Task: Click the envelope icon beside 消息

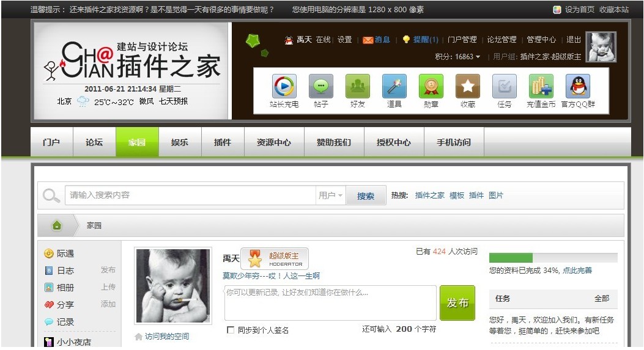Action: tap(368, 40)
